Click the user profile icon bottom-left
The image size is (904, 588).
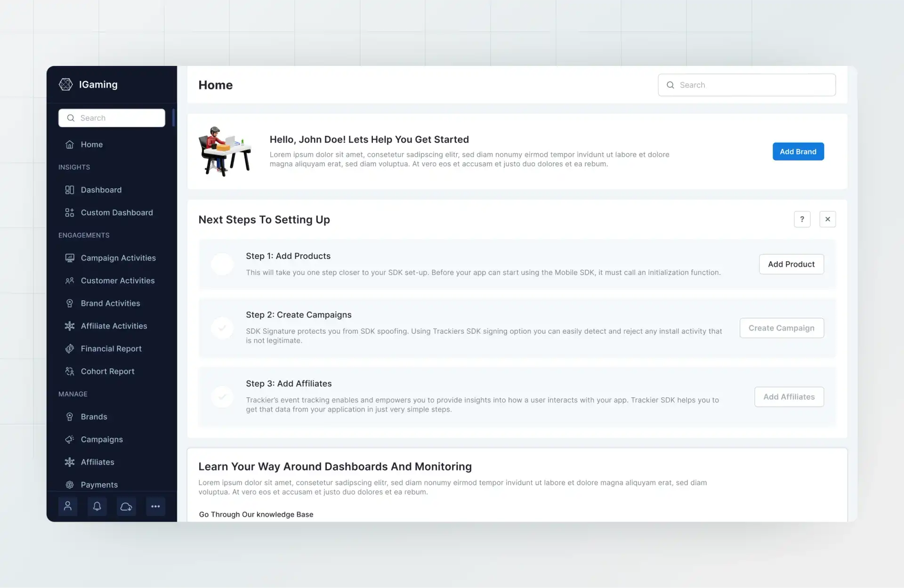(67, 506)
